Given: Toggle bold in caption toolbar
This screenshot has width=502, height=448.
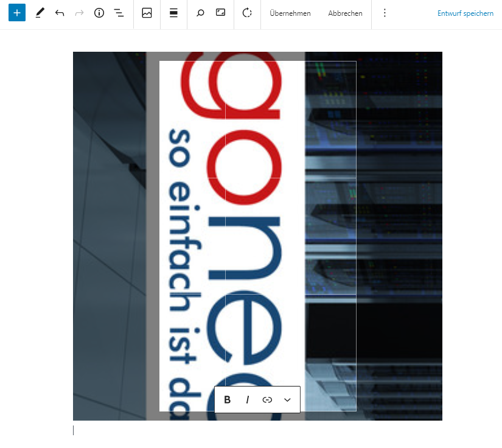Looking at the screenshot, I should 228,400.
